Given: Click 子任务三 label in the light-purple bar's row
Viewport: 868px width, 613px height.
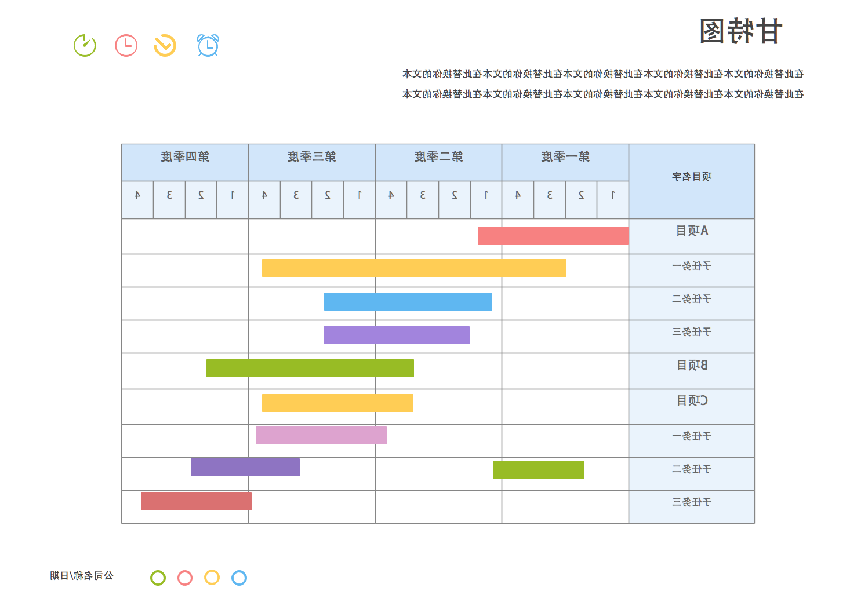Looking at the screenshot, I should pyautogui.click(x=692, y=332).
